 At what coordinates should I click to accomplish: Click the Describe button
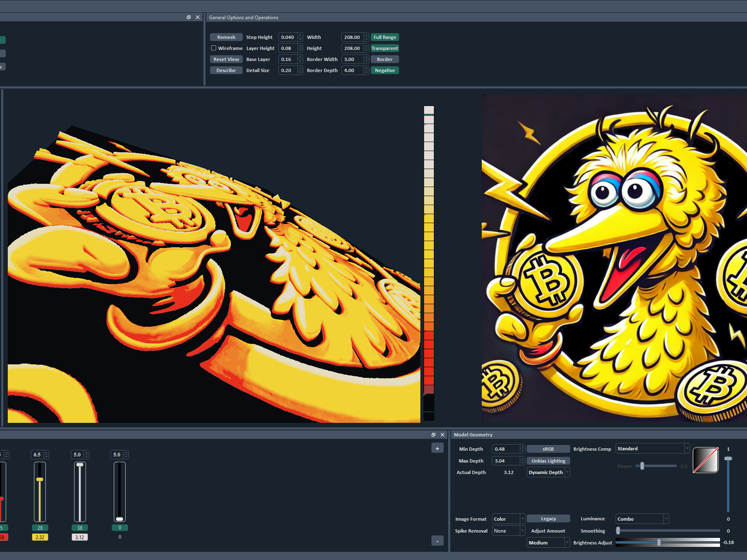pos(226,70)
